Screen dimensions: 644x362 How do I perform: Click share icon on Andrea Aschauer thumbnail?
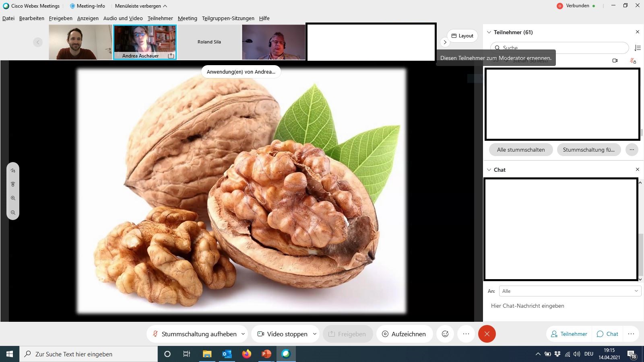click(x=171, y=56)
